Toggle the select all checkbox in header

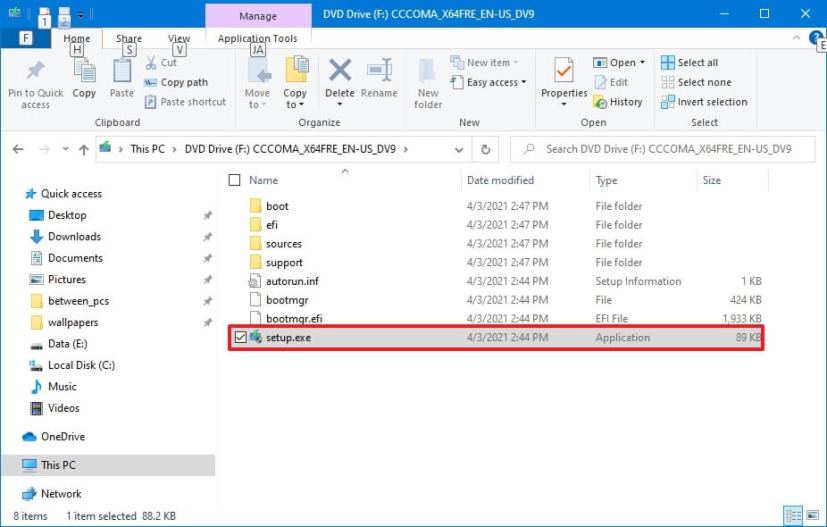[x=235, y=181]
